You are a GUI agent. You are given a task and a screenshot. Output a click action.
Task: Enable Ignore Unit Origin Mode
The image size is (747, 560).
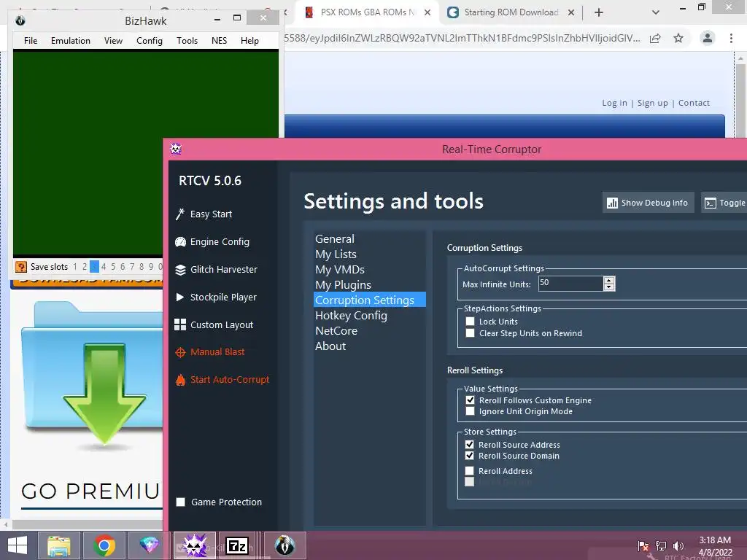click(x=471, y=411)
